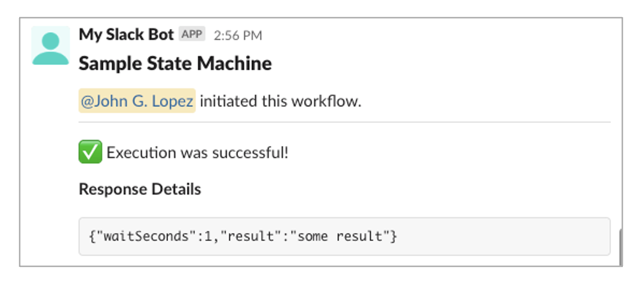Click the Response Details heading
The image size is (644, 284).
pyautogui.click(x=140, y=190)
